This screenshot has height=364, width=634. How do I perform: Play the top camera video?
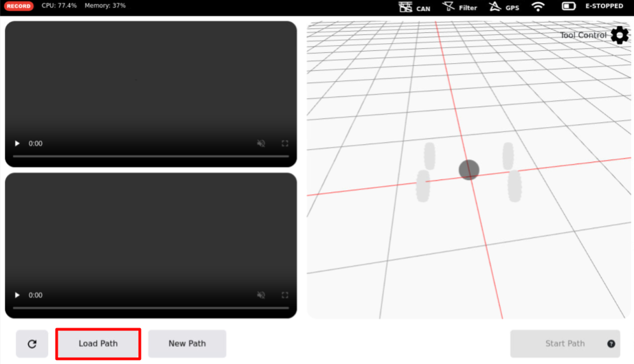(17, 144)
